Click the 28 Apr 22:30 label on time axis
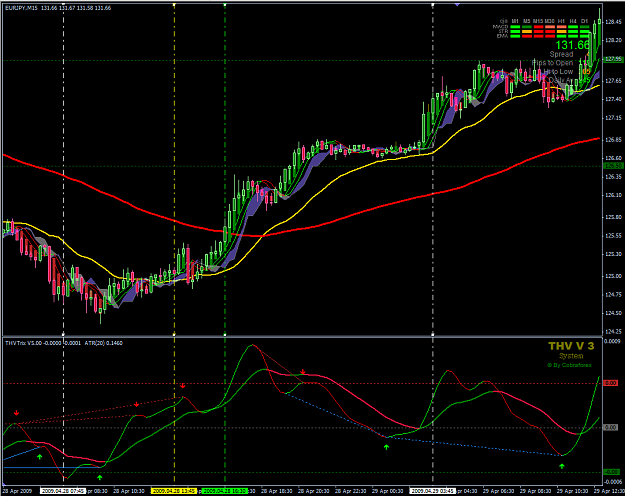The height and width of the screenshot is (497, 625). pos(351,491)
